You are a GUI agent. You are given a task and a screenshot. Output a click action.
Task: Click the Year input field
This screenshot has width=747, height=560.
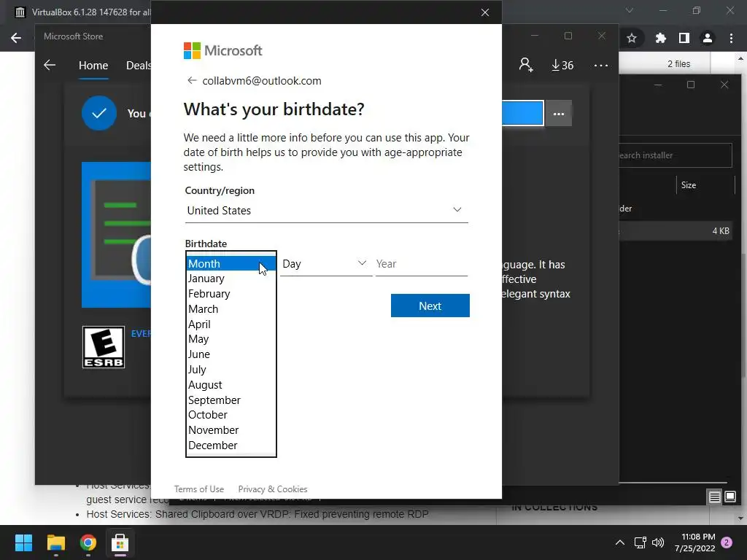point(422,264)
